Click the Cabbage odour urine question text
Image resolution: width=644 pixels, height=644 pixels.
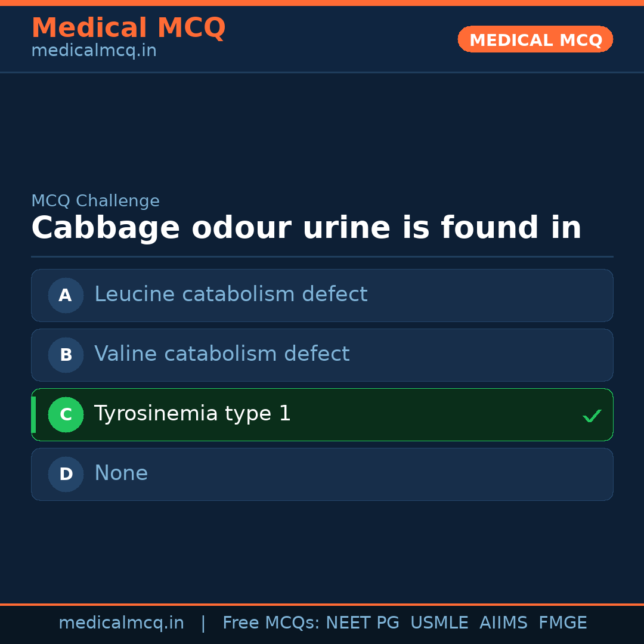pyautogui.click(x=306, y=228)
